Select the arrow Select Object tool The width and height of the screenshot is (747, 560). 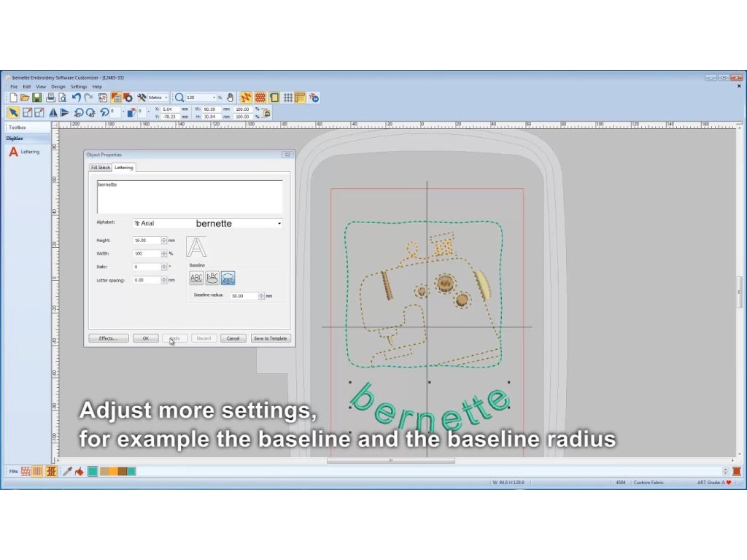point(13,112)
